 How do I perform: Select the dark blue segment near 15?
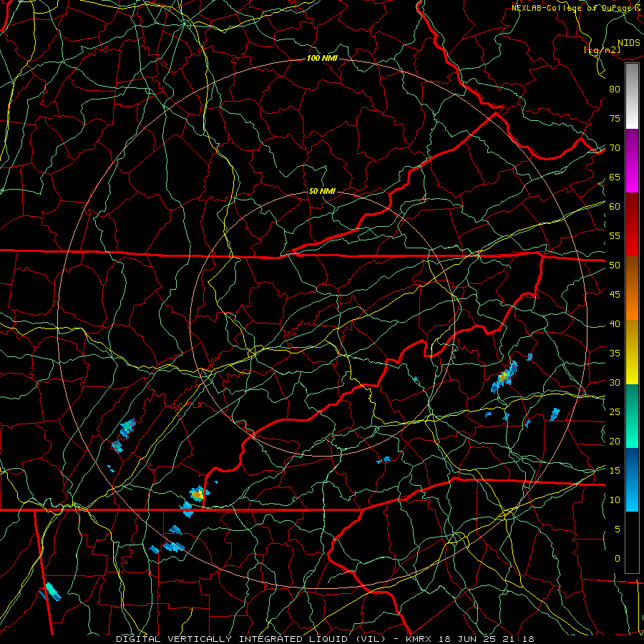pyautogui.click(x=632, y=464)
